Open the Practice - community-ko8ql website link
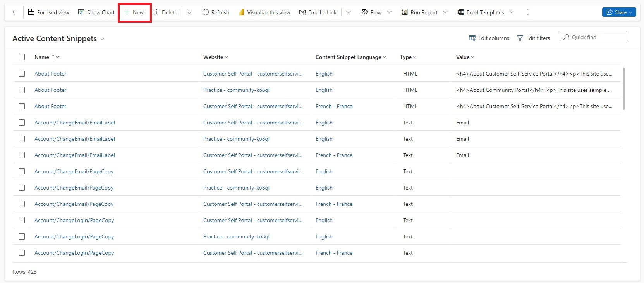644x283 pixels. click(236, 90)
